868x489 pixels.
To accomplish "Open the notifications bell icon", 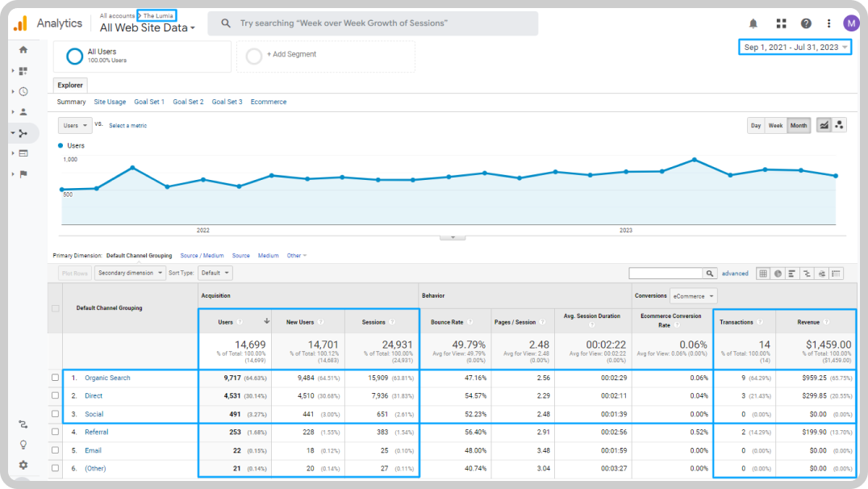I will [753, 23].
